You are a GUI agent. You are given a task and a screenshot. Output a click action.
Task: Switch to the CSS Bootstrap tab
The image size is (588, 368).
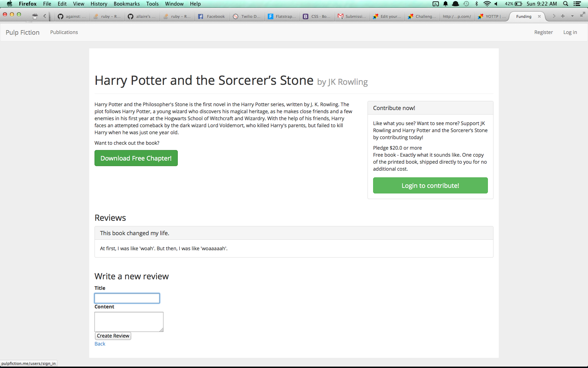point(317,16)
